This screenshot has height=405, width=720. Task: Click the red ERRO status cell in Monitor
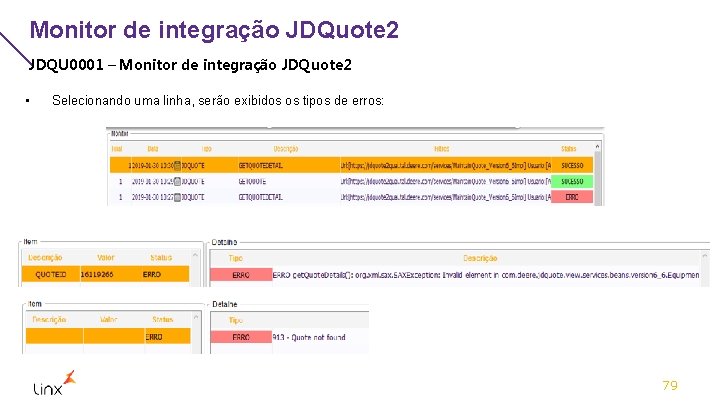coord(572,197)
